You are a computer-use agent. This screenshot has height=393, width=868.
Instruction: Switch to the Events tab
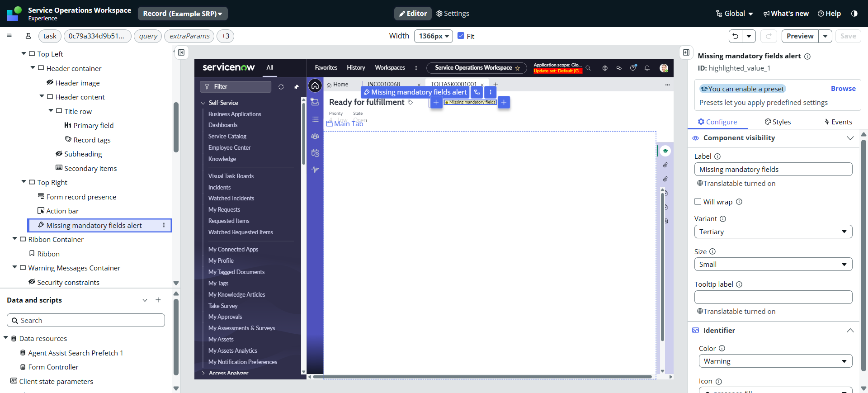tap(838, 122)
